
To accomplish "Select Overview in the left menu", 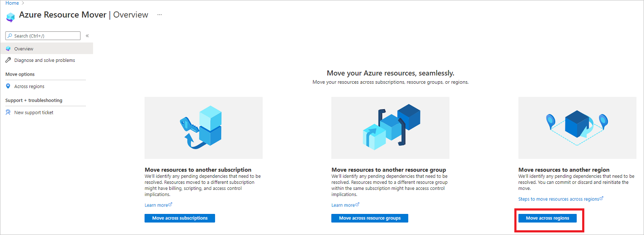I will pos(46,49).
